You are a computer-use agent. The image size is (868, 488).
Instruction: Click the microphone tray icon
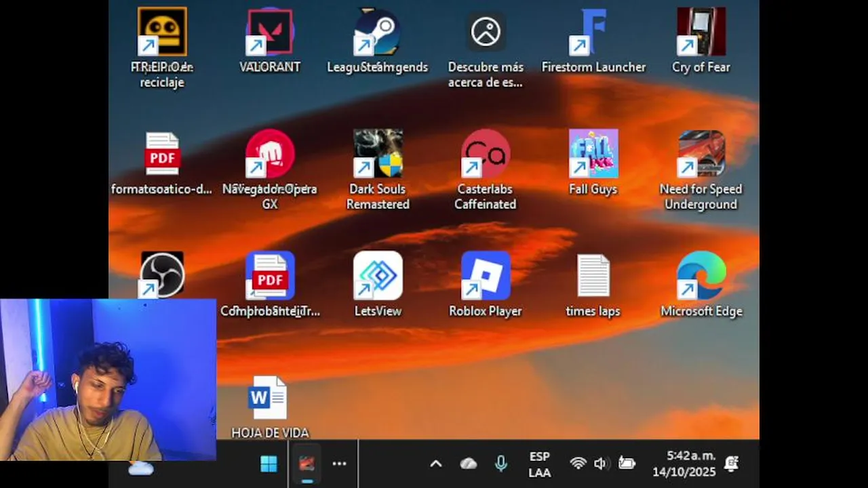click(501, 464)
